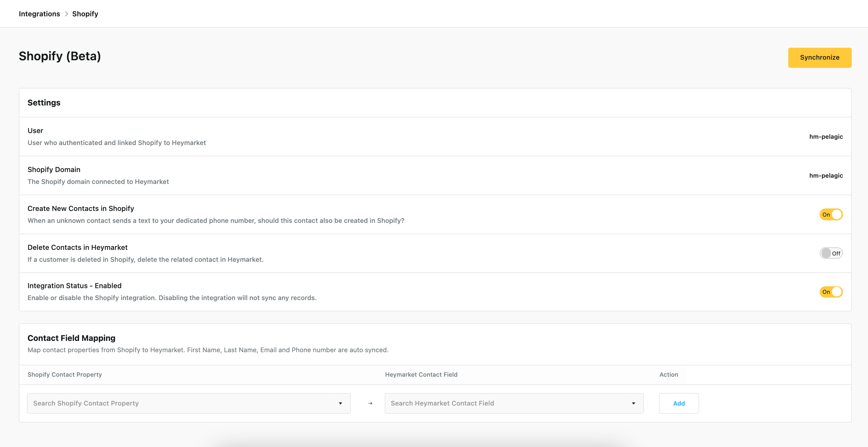Screen dimensions: 868x447
Task: Click inside the Shopify Contact Property search field
Action: coord(135,403)
